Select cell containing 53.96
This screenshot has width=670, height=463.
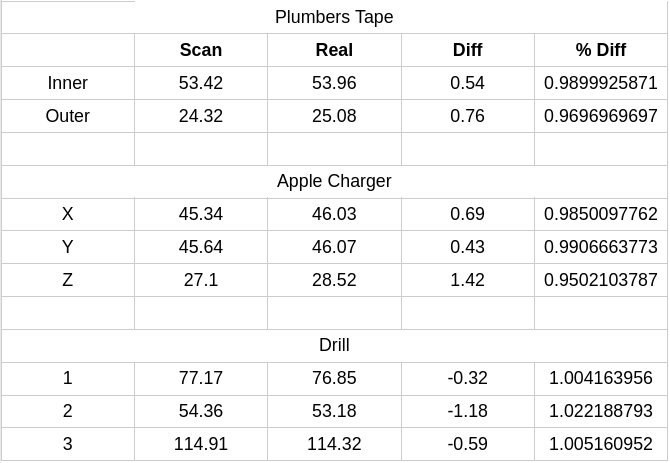334,83
